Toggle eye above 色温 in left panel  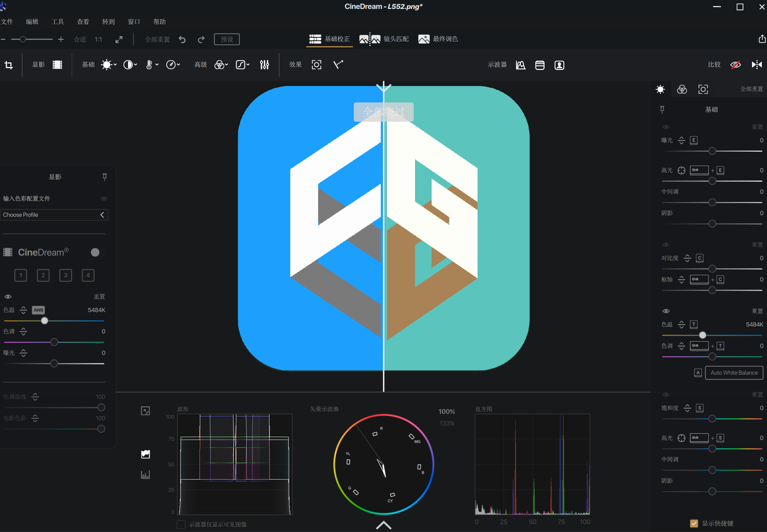click(8, 297)
